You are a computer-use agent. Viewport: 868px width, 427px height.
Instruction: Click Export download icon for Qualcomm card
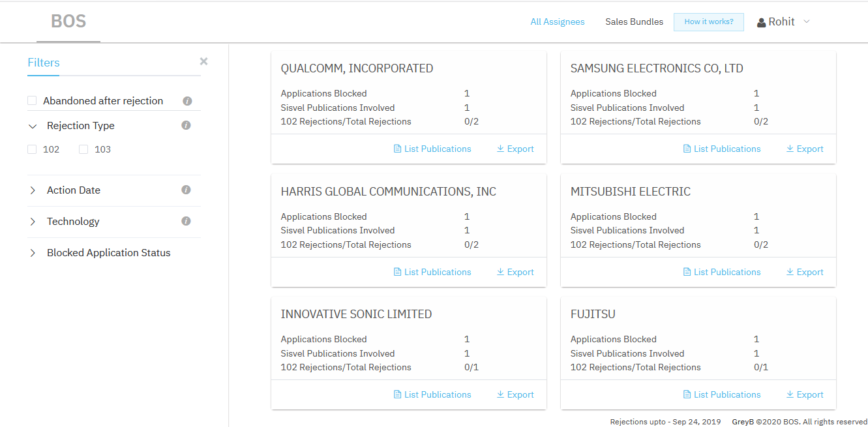[x=500, y=149]
